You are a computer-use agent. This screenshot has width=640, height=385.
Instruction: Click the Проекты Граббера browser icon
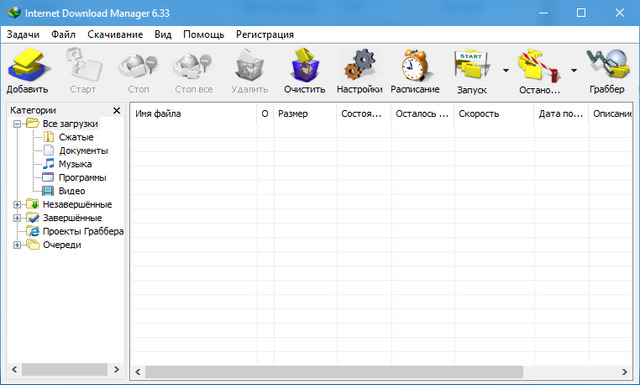pos(33,231)
